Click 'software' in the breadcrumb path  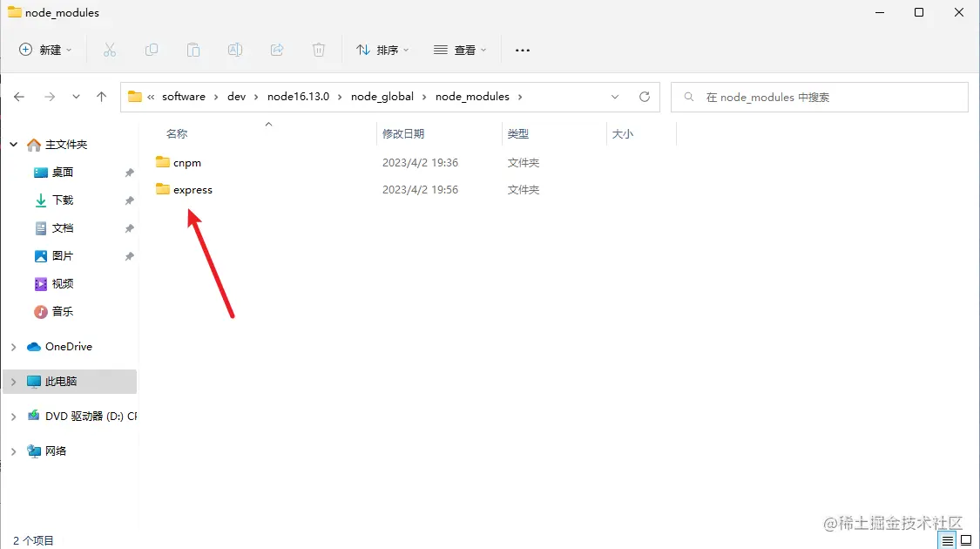pos(184,97)
